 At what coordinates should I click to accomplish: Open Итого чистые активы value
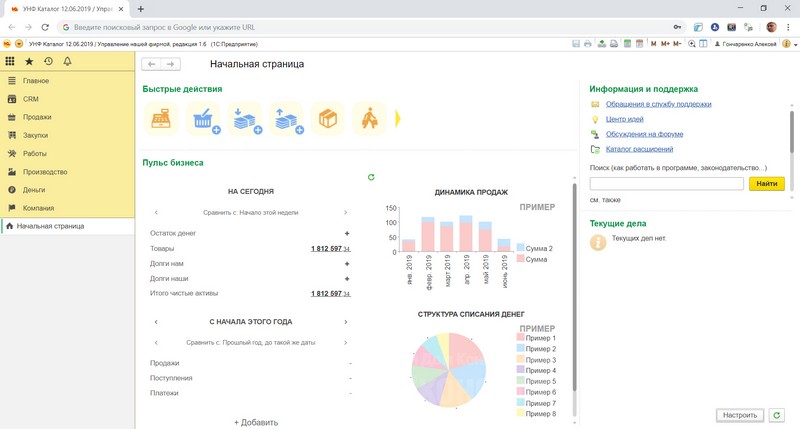pyautogui.click(x=331, y=294)
